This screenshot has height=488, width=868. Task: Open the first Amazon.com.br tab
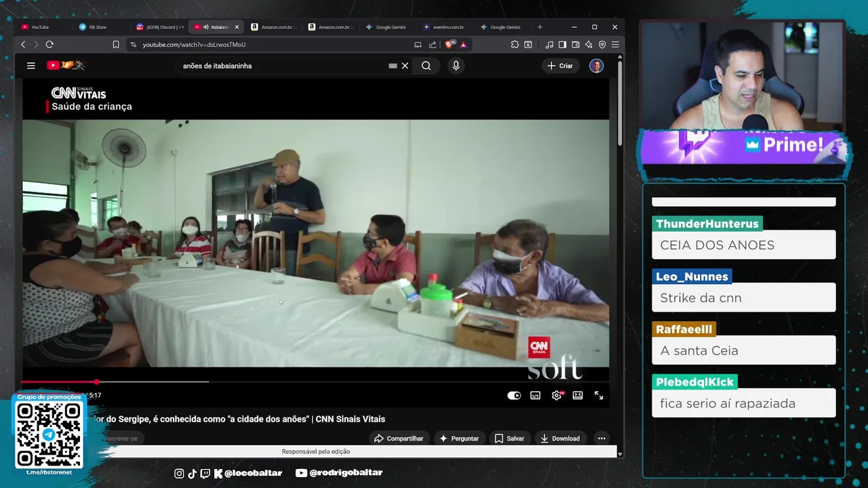[275, 27]
